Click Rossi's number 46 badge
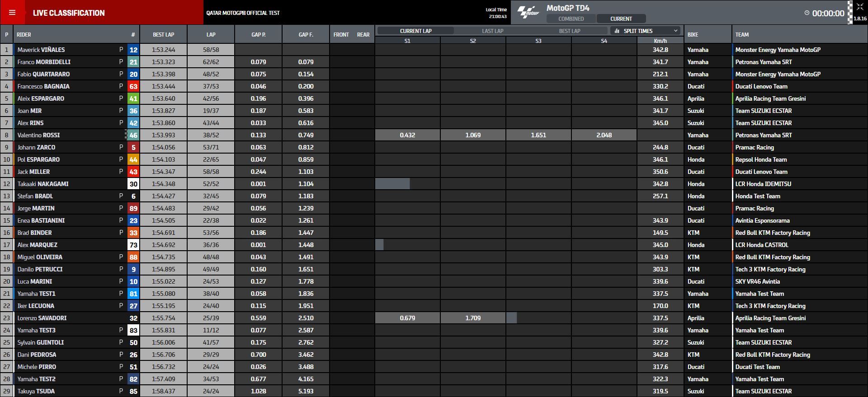Image resolution: width=868 pixels, height=397 pixels. click(x=133, y=135)
